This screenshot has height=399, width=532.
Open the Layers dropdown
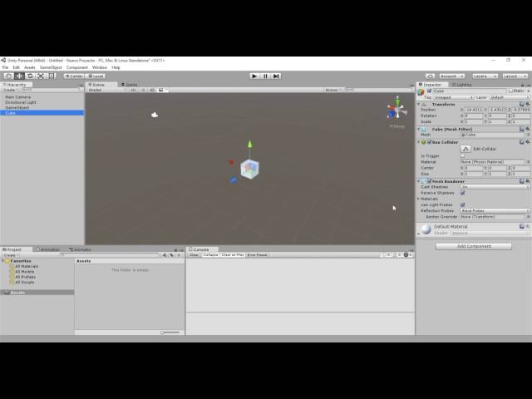click(485, 76)
